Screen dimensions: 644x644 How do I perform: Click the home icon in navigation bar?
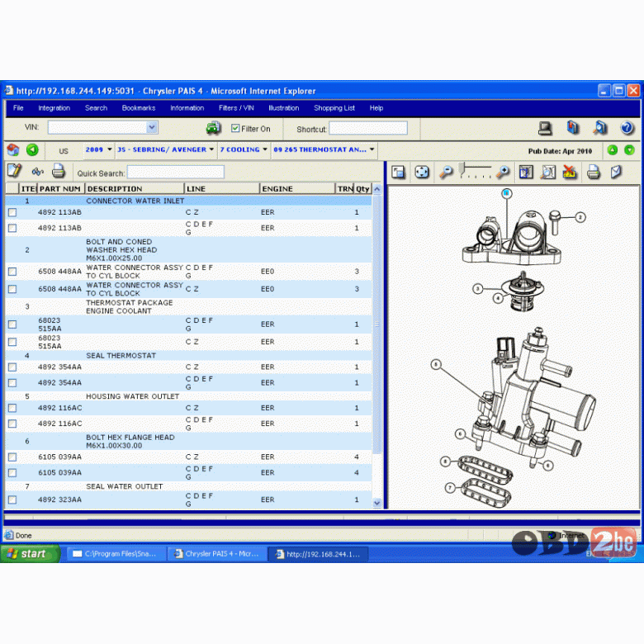point(12,150)
